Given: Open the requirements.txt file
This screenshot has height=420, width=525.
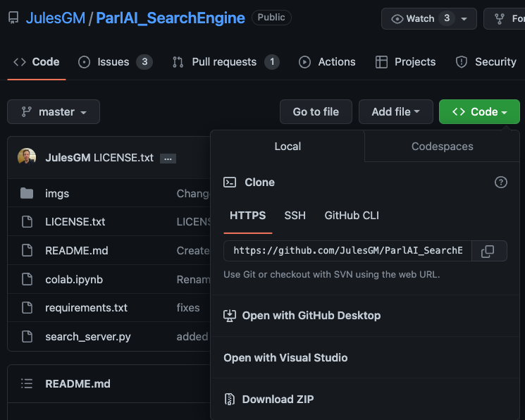Looking at the screenshot, I should [x=87, y=308].
